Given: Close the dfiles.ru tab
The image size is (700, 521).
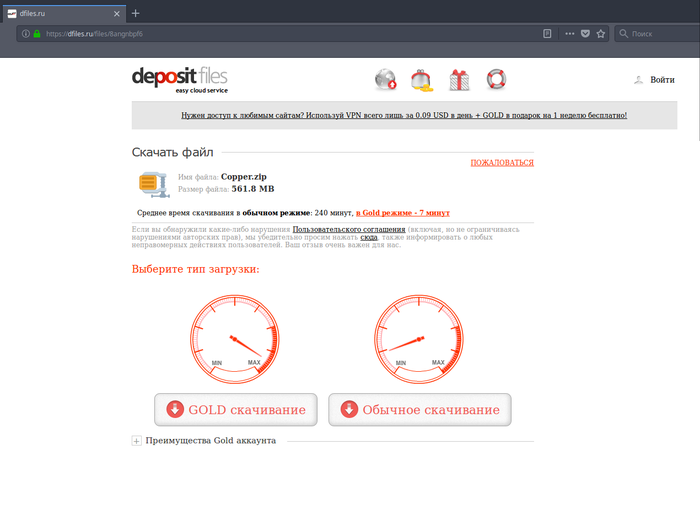Looking at the screenshot, I should (x=117, y=13).
